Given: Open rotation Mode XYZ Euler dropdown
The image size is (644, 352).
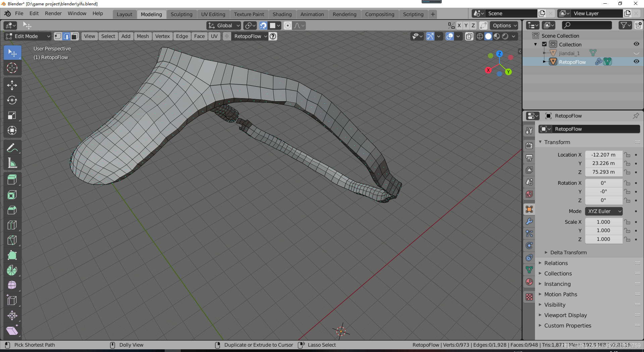Looking at the screenshot, I should pos(604,211).
